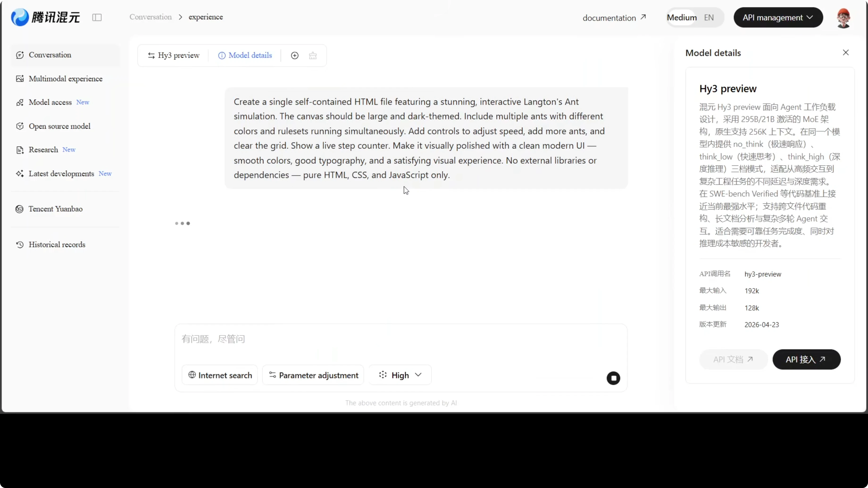
Task: Toggle the Model details info panel
Action: (x=245, y=56)
